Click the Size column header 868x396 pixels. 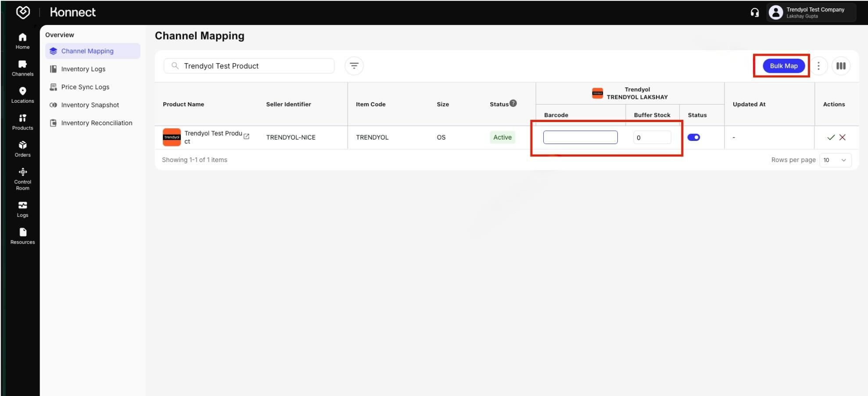[443, 104]
